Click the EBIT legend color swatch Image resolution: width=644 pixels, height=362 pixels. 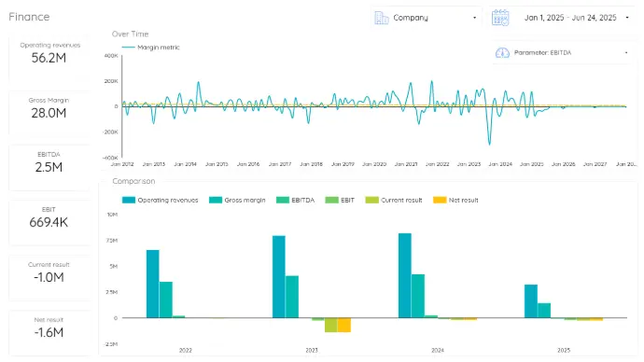coord(331,201)
